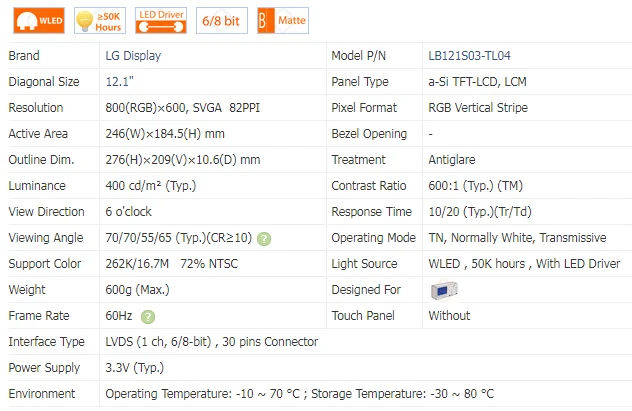This screenshot has width=632, height=411.
Task: Click the 60Hz frame rate text
Action: coord(119,316)
